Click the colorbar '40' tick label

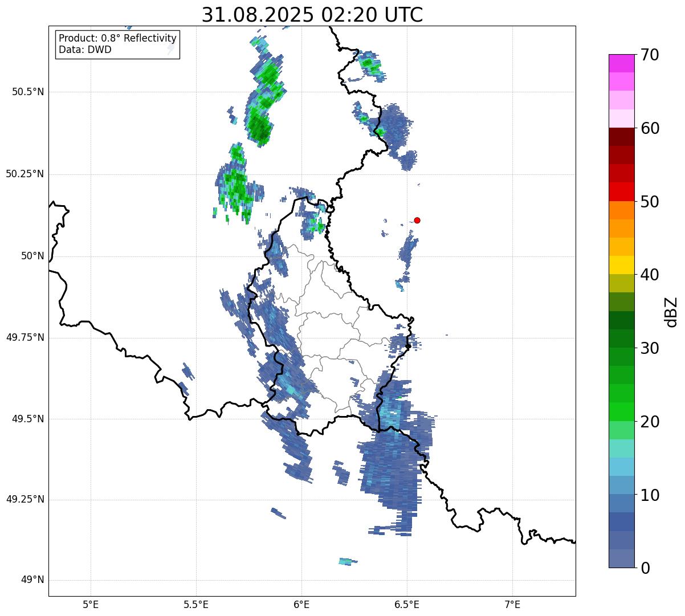650,275
